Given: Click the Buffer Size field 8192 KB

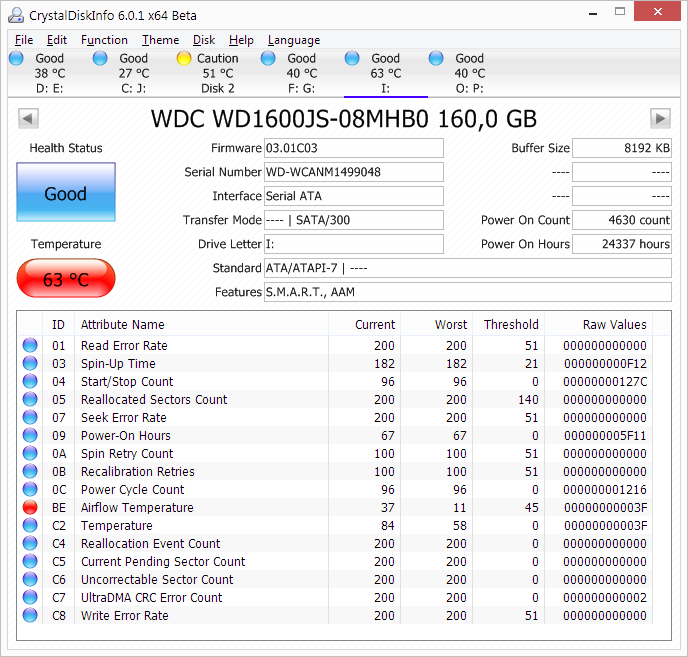Looking at the screenshot, I should tap(622, 148).
